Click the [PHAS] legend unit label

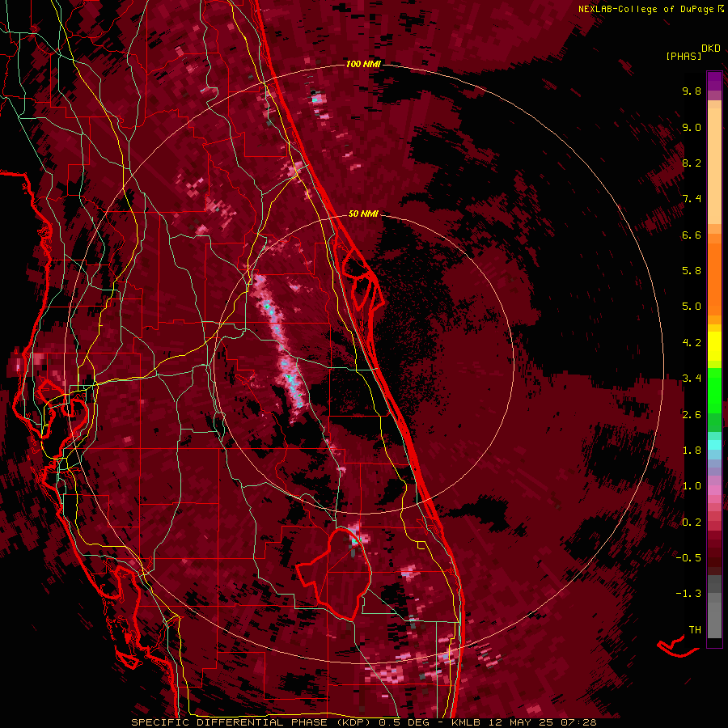tap(684, 56)
